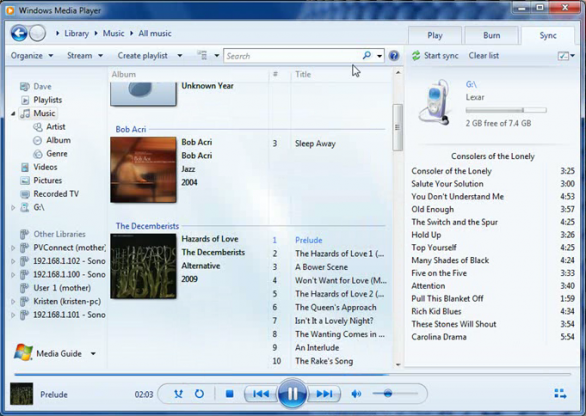
Task: Pause the current song
Action: pyautogui.click(x=292, y=393)
